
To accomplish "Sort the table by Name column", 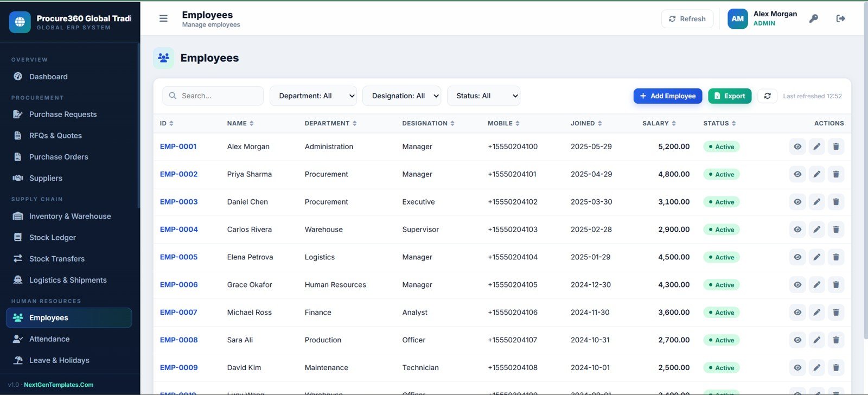I will click(x=240, y=124).
